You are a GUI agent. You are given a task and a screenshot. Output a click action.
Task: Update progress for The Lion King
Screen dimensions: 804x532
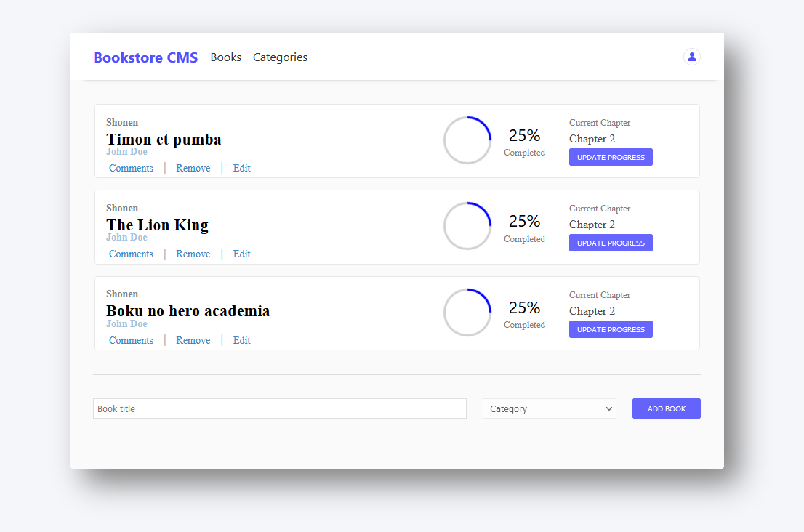tap(611, 243)
